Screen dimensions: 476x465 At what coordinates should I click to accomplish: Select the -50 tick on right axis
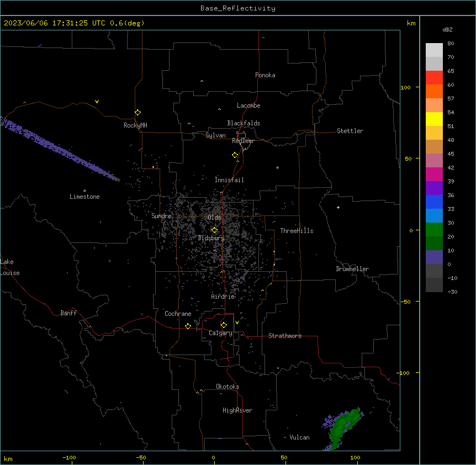(x=406, y=302)
